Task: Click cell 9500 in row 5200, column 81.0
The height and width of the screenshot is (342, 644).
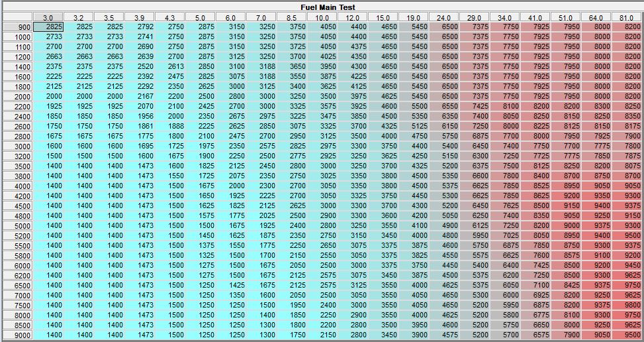Action: tap(626, 235)
